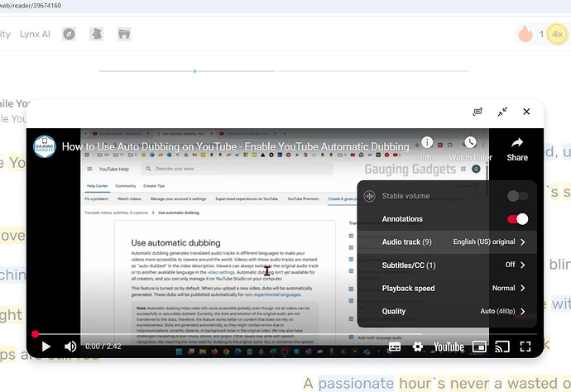Open the Lynx AI tab
This screenshot has height=392, width=571.
35,34
